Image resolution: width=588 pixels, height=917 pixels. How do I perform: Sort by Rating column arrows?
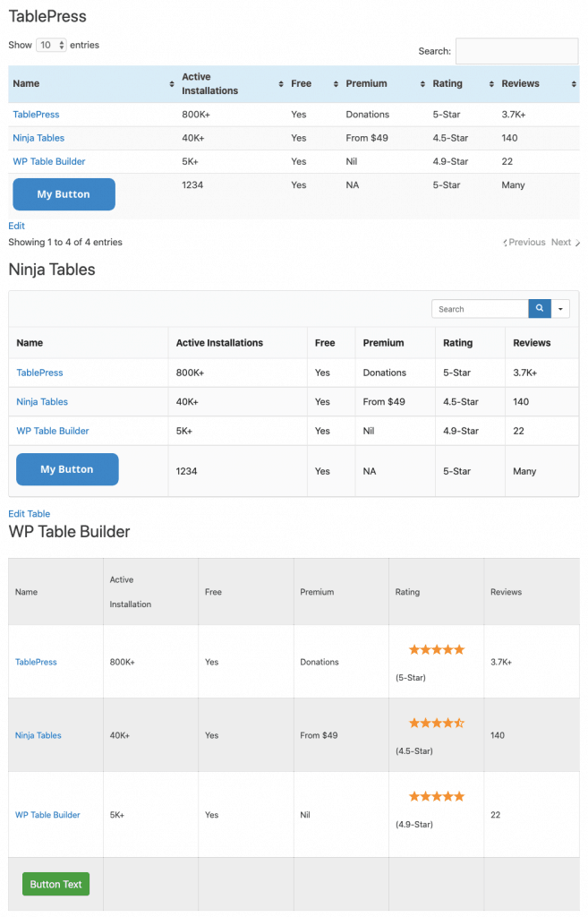click(491, 84)
